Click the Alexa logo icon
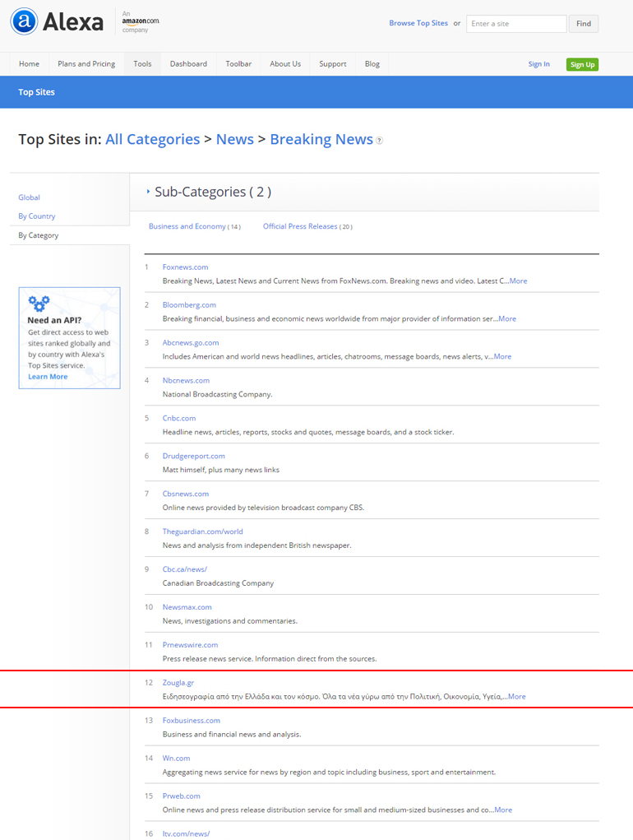This screenshot has height=840, width=633. 25,22
